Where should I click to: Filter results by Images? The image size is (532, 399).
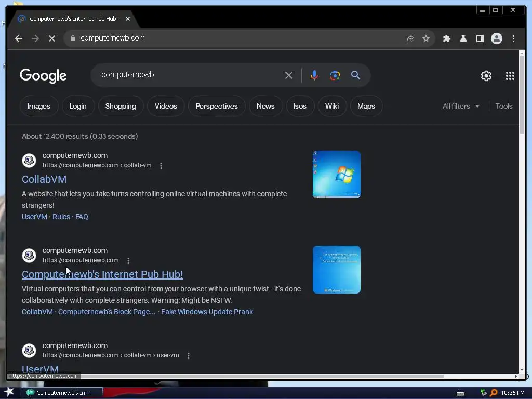pyautogui.click(x=38, y=106)
